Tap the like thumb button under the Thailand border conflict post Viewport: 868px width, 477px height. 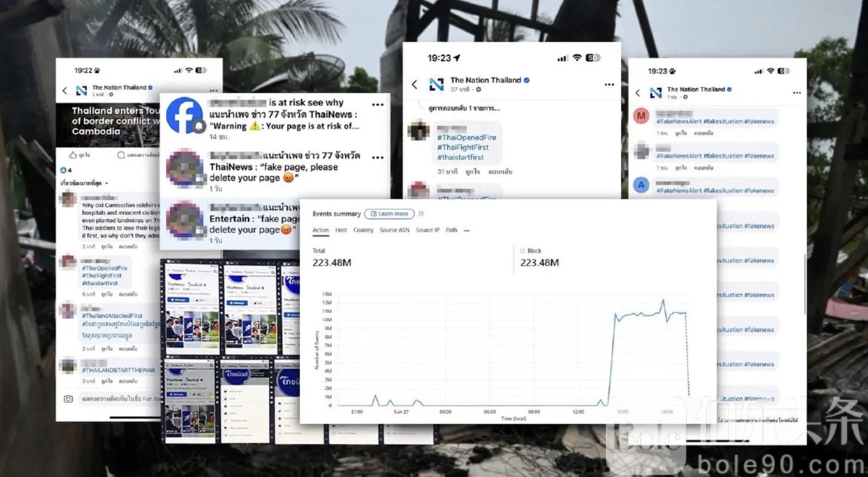[73, 155]
